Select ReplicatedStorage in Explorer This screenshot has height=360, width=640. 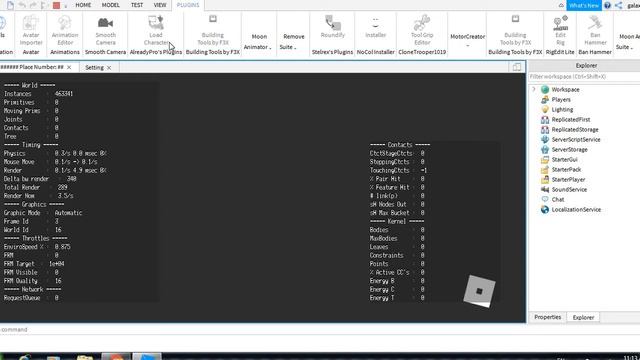pos(575,129)
